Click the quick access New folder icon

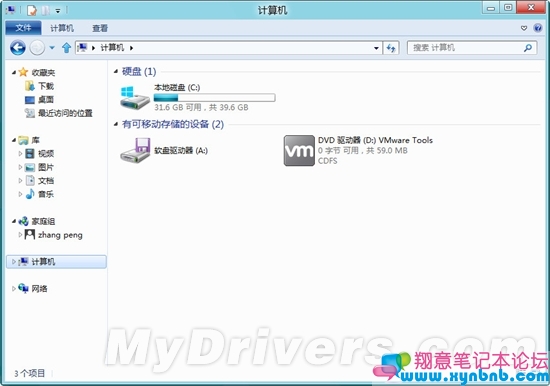45,10
